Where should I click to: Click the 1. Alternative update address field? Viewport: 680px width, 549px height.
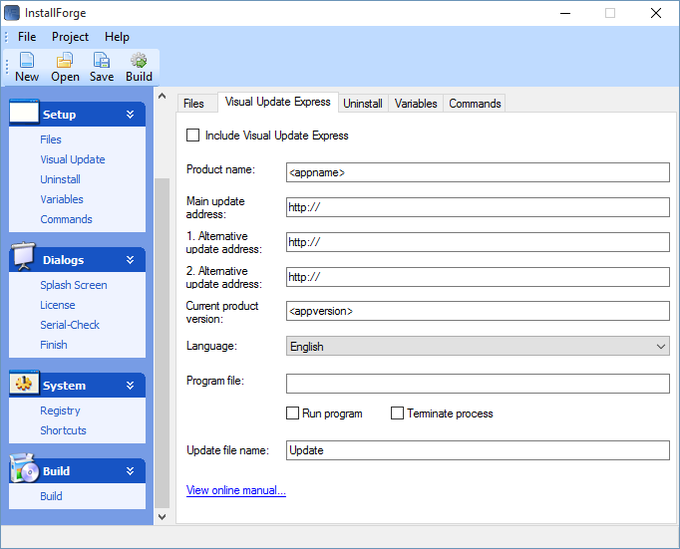point(477,242)
